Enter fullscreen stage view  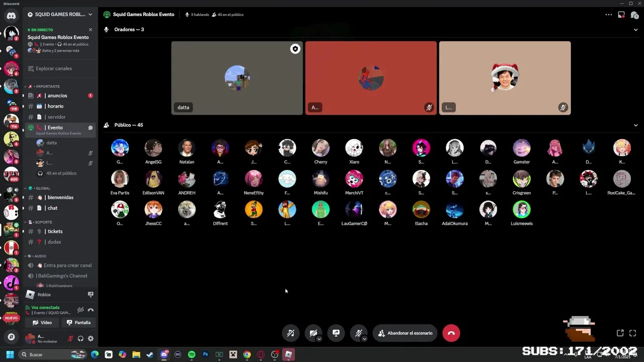[633, 333]
